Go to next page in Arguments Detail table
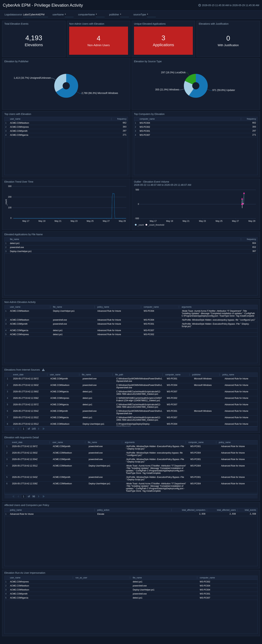262x644 pixels. tap(38, 497)
